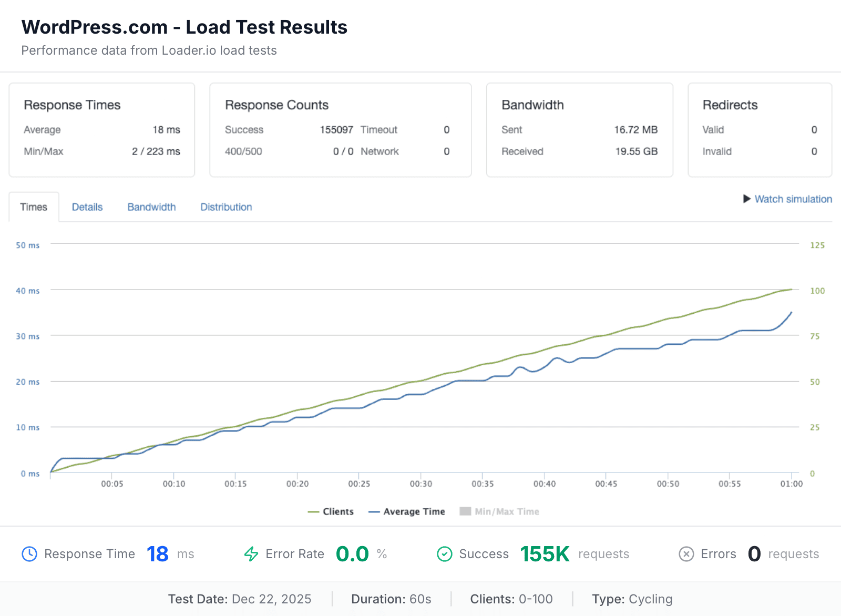Click the play icon next to Watch simulation
This screenshot has height=616, width=841.
747,199
